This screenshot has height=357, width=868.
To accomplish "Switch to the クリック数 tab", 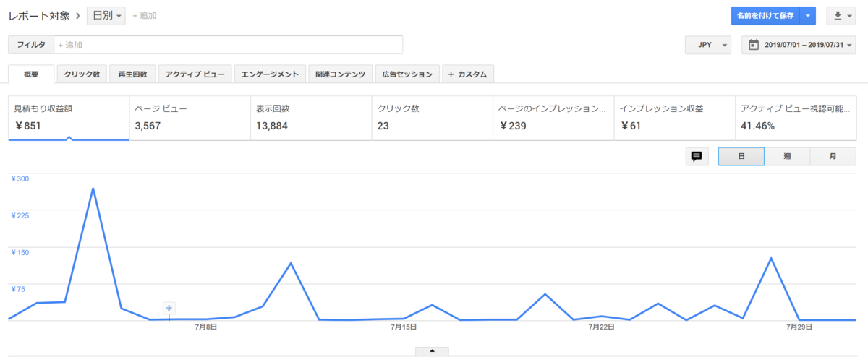I will (82, 74).
